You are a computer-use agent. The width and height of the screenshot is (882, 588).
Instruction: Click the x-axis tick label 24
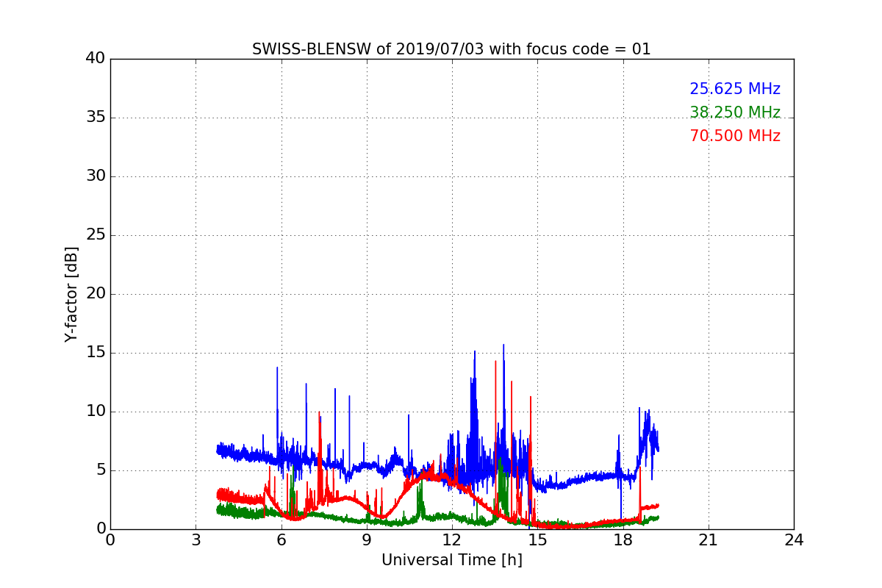[x=794, y=539]
